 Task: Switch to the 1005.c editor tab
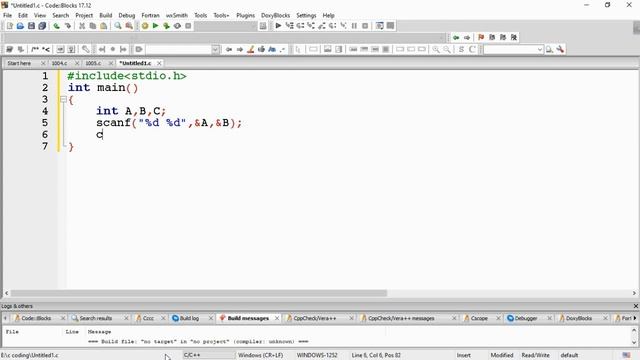click(x=93, y=63)
